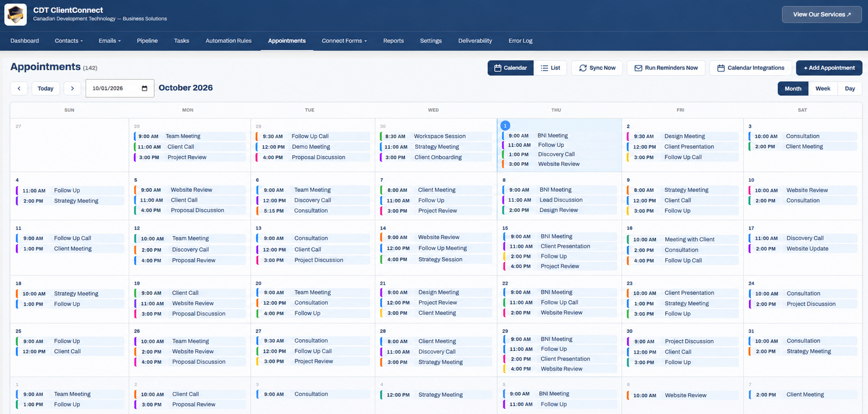868x414 pixels.
Task: Go to next month with right chevron
Action: tap(72, 88)
